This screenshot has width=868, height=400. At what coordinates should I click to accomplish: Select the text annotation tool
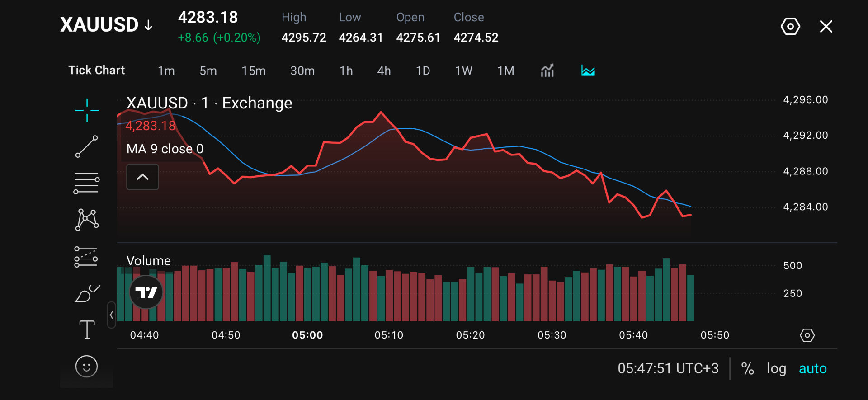click(87, 329)
